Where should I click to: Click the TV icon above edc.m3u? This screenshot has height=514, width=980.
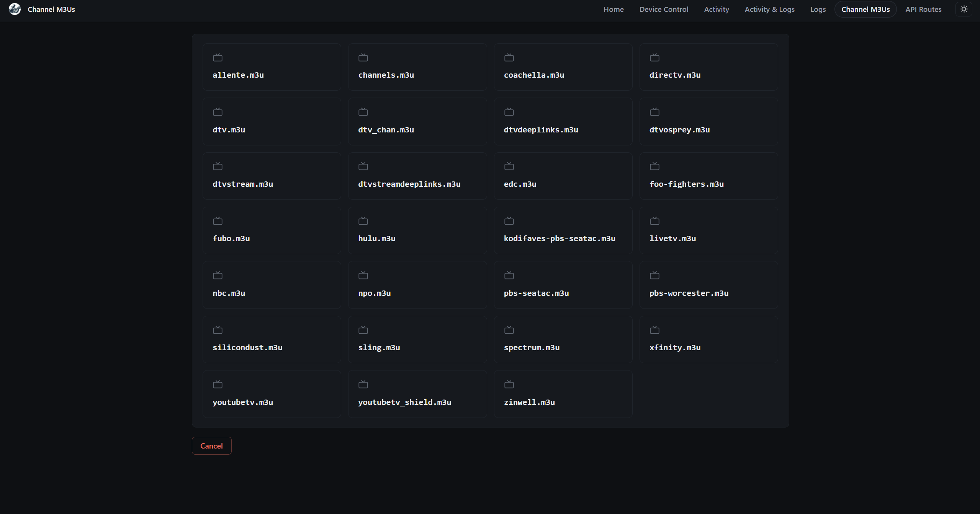(509, 166)
